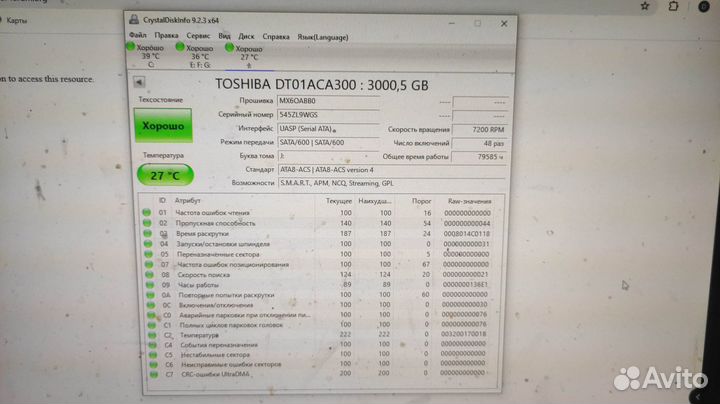This screenshot has height=404, width=720.
Task: Close the CrystalDiskInfo window
Action: [504, 23]
